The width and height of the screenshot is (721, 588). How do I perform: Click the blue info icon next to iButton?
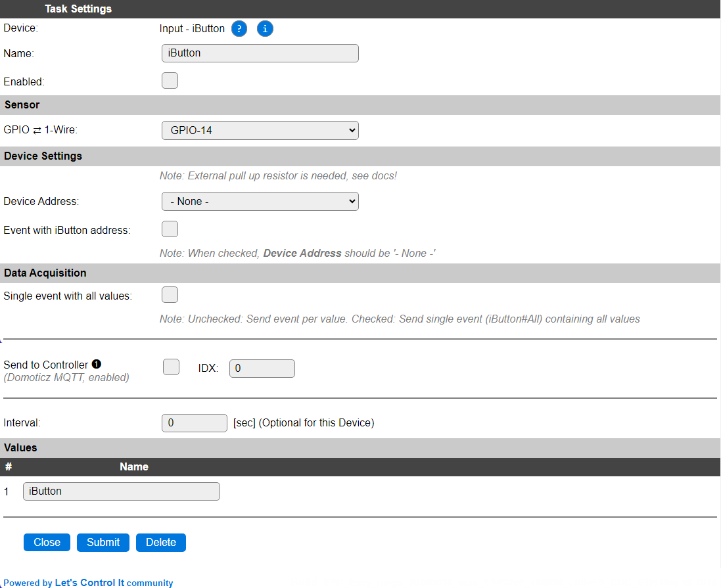[x=265, y=28]
